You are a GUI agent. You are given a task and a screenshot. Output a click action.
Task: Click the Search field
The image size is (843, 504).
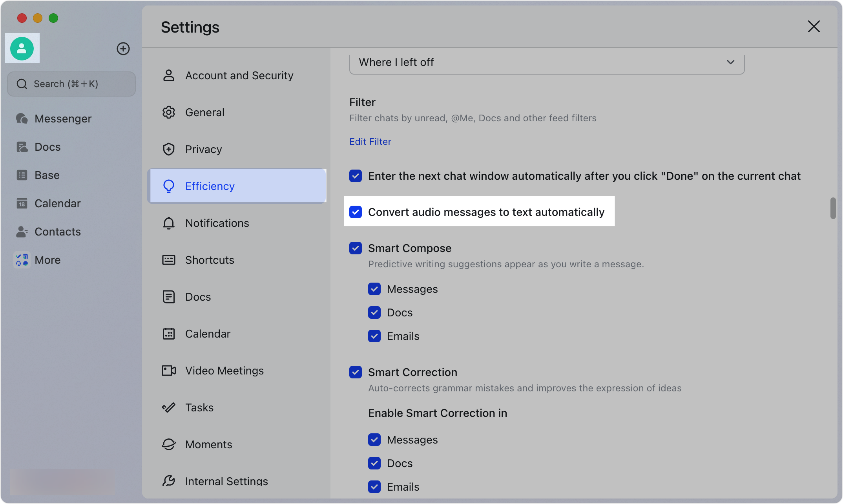tap(71, 84)
